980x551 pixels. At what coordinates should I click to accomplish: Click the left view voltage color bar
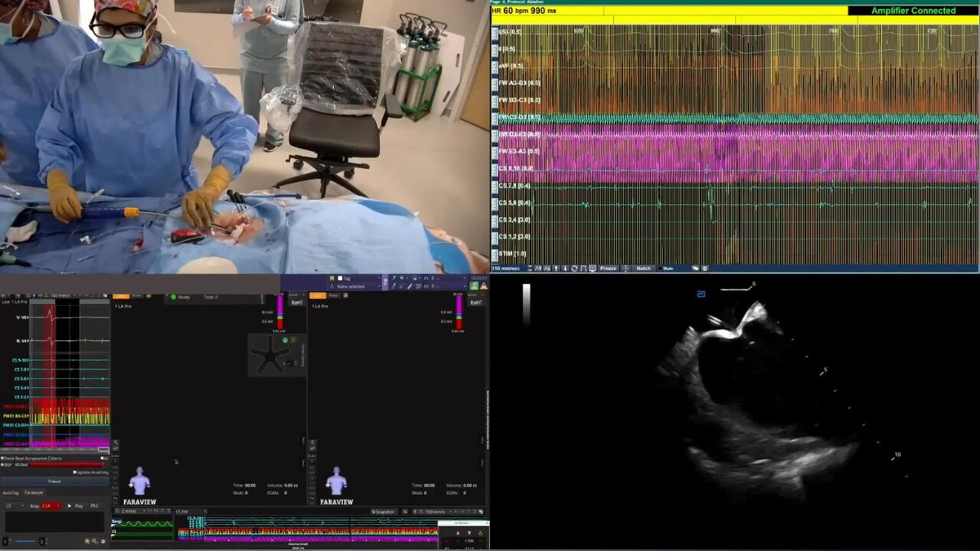(x=280, y=313)
